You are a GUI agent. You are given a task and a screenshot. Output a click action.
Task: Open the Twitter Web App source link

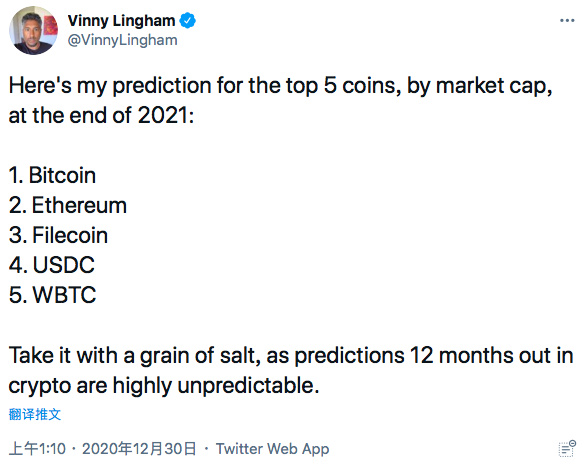point(272,449)
